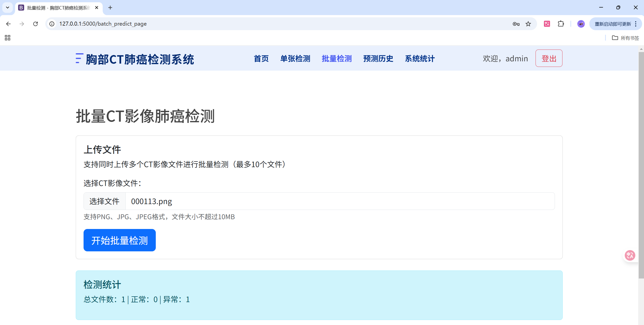
Task: Expand the tab search dropdown arrow
Action: tap(8, 8)
